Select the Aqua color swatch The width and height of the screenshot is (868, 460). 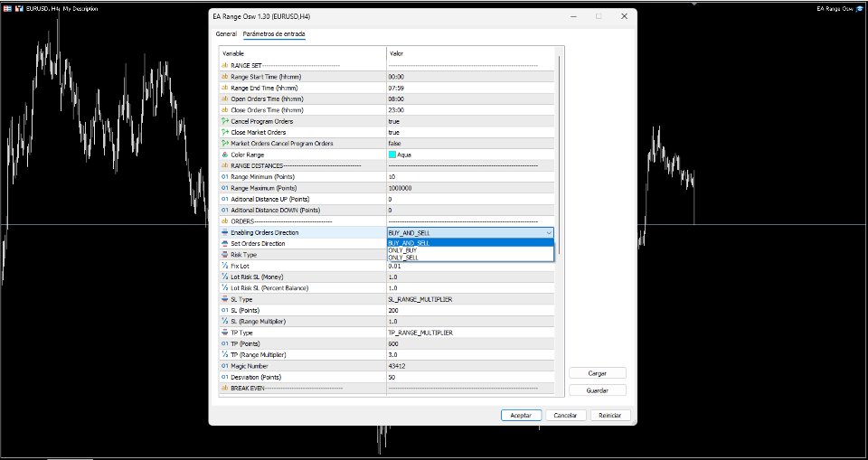coord(392,155)
